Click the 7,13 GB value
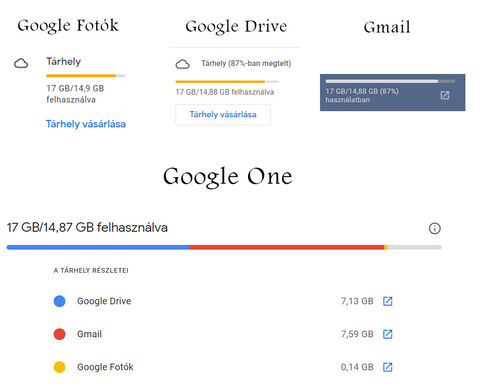The height and width of the screenshot is (390, 480). pos(357,301)
